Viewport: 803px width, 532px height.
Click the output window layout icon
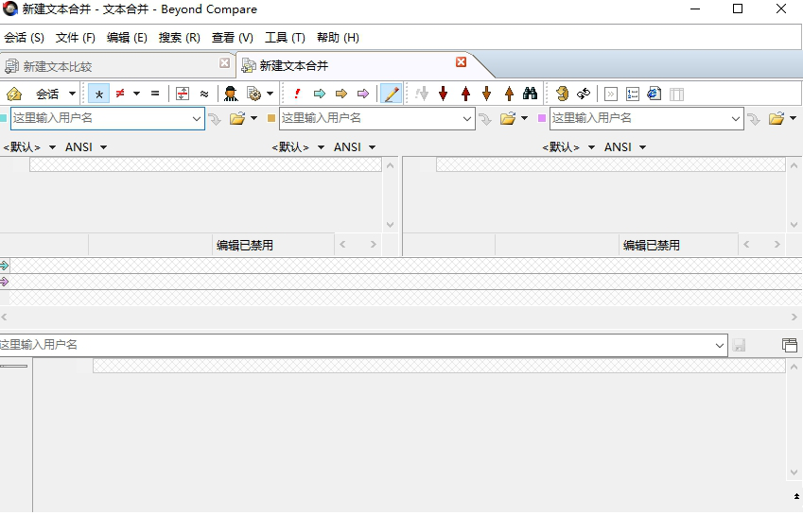(x=790, y=345)
